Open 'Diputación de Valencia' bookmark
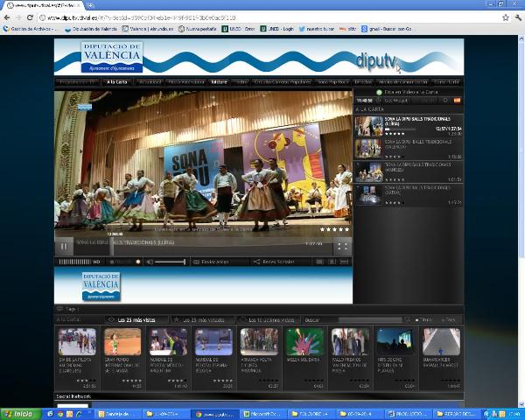The height and width of the screenshot is (420, 525). coord(91,29)
